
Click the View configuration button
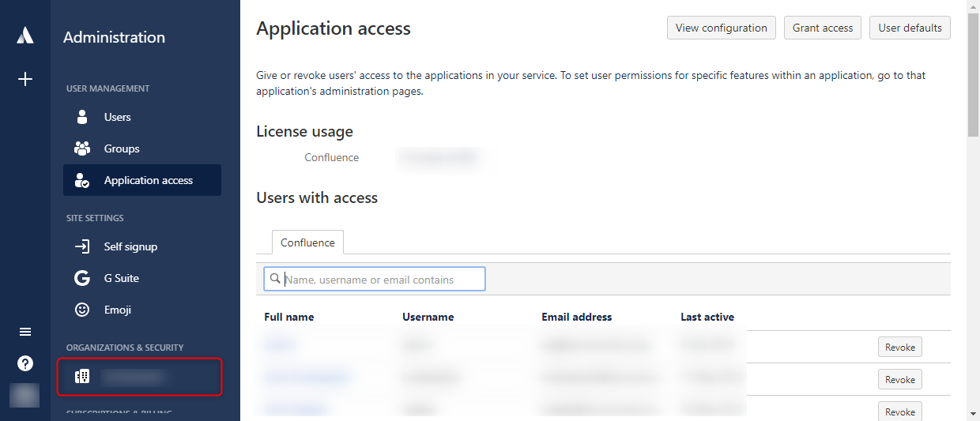tap(722, 28)
